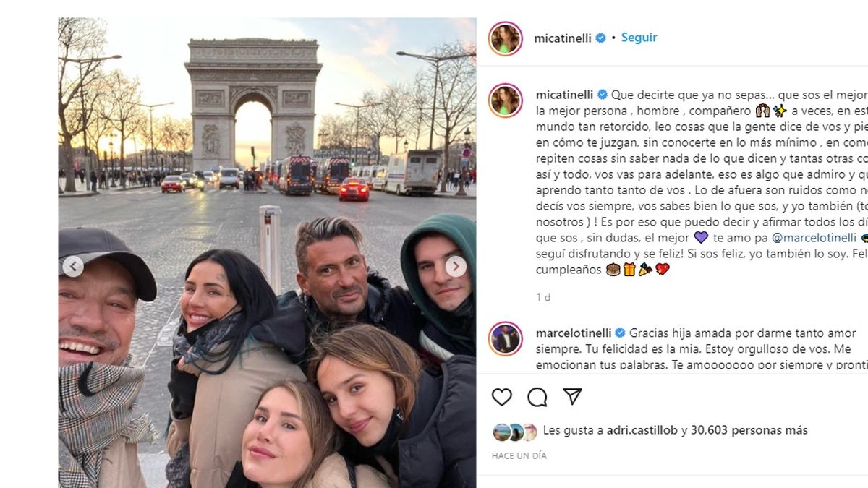Go to the previous photo in the carousel
868x488 pixels.
click(72, 267)
